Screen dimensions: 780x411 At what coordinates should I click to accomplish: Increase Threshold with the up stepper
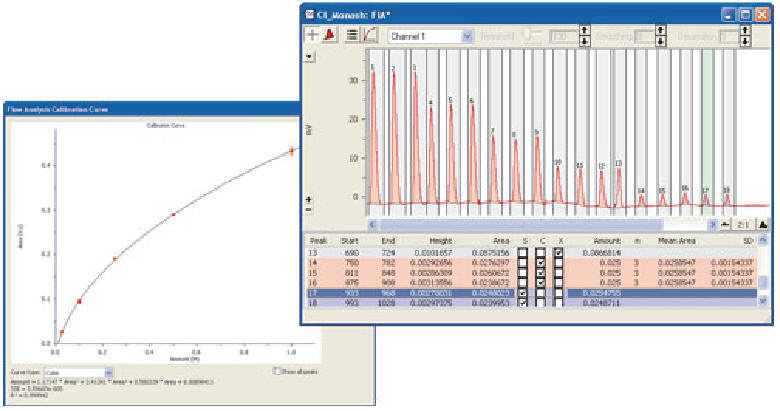click(x=585, y=31)
